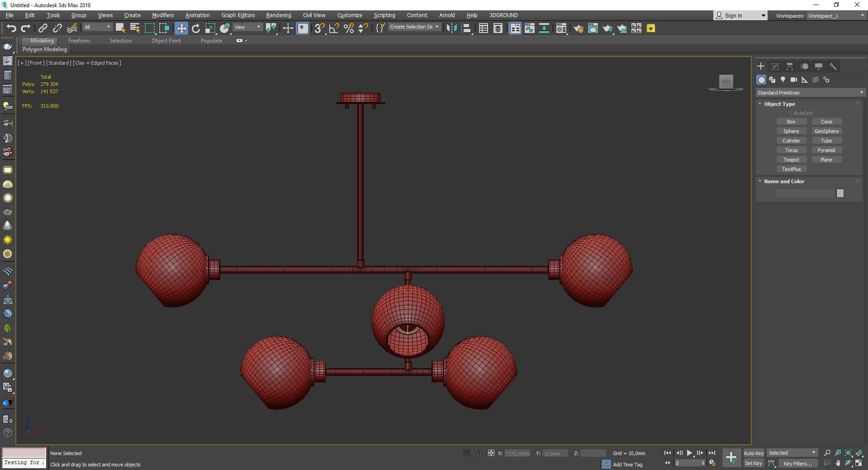Screen dimensions: 868x470
Task: Toggle Angle Snap button
Action: (x=334, y=28)
